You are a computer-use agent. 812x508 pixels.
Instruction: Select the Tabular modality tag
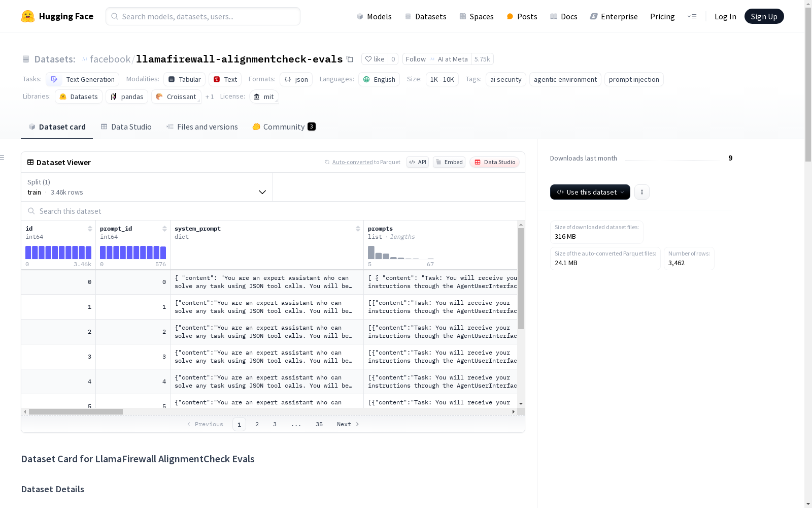point(185,79)
